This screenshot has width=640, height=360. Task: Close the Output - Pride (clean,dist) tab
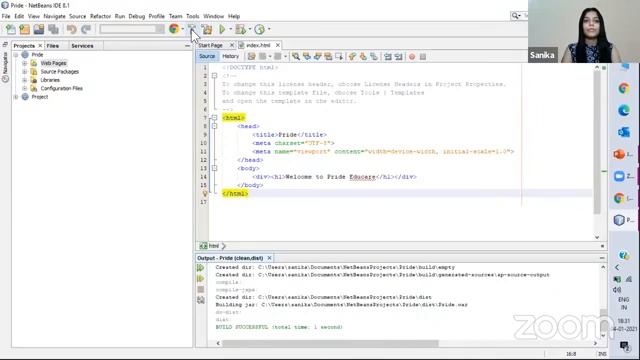point(269,258)
